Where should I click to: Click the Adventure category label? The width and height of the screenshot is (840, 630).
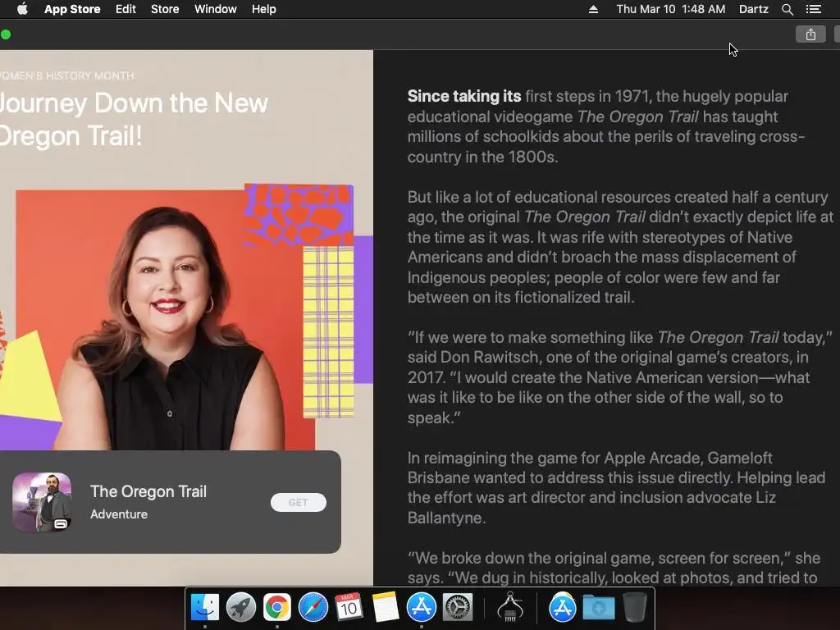(119, 514)
